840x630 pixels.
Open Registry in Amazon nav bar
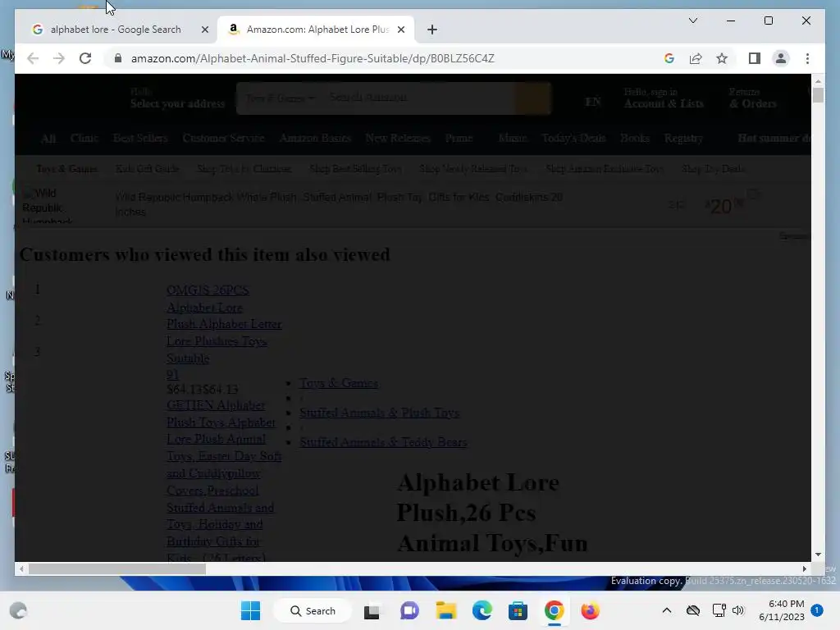point(683,138)
